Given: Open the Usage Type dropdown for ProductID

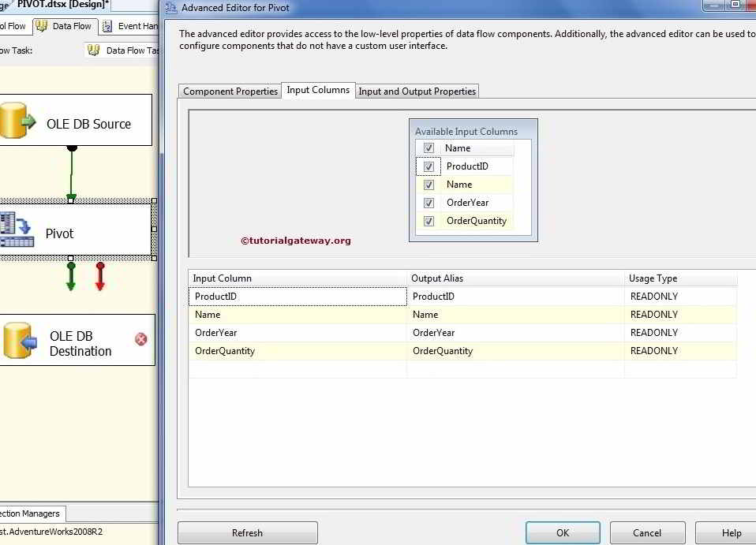Looking at the screenshot, I should 680,296.
